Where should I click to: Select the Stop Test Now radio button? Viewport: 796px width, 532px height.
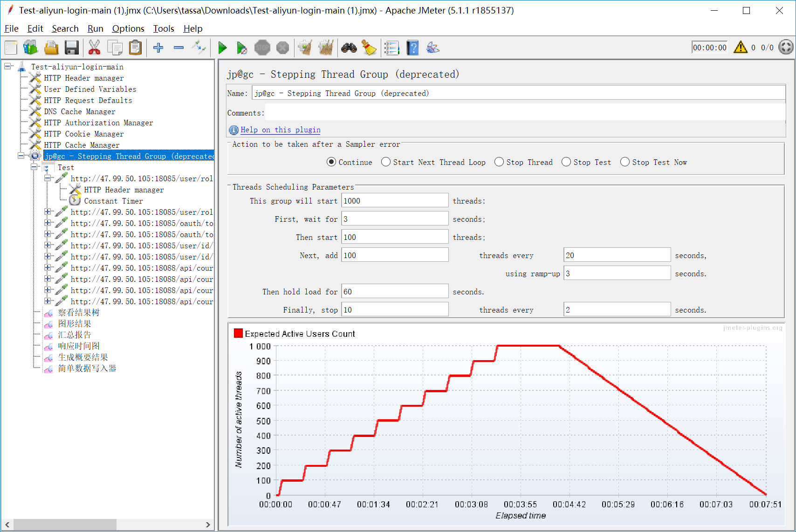click(x=625, y=162)
